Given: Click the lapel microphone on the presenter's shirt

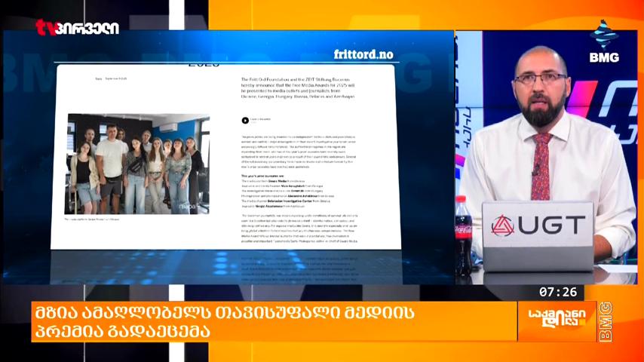Looking at the screenshot, I should 536,170.
